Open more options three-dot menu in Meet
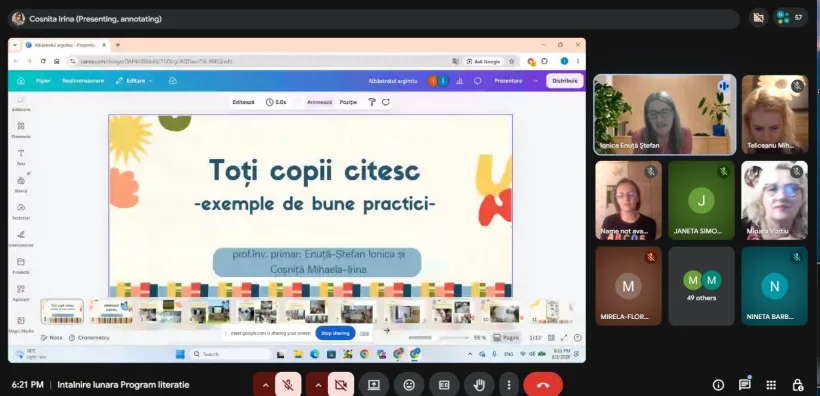The image size is (820, 396). [x=509, y=385]
